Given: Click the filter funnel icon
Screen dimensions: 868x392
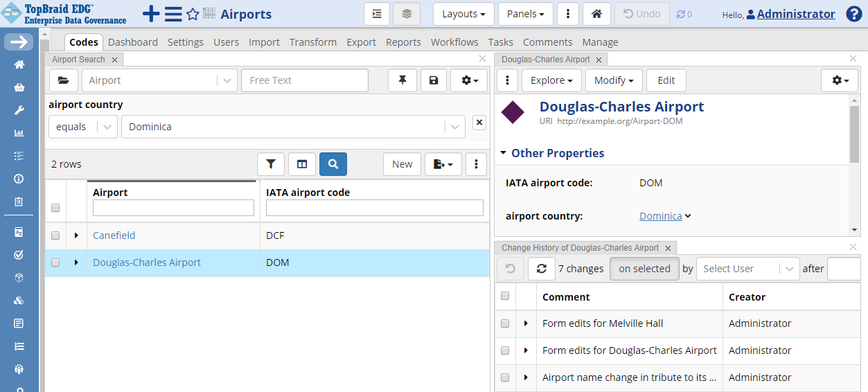Looking at the screenshot, I should click(x=271, y=164).
